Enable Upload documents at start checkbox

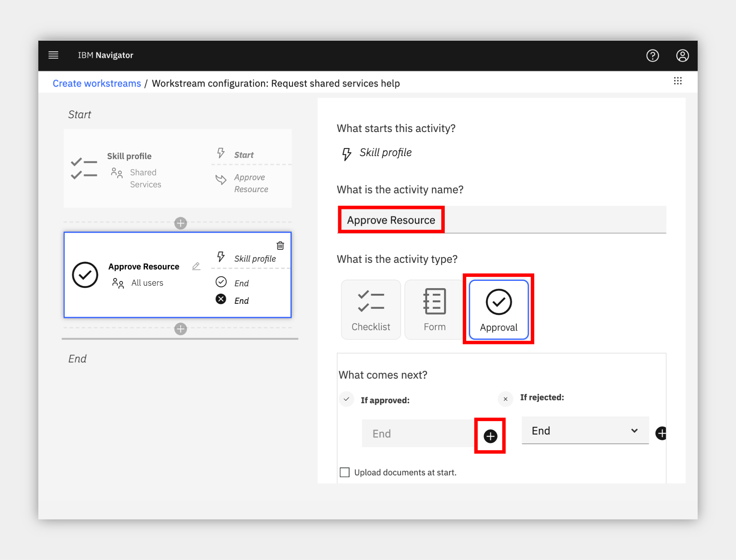tap(345, 472)
